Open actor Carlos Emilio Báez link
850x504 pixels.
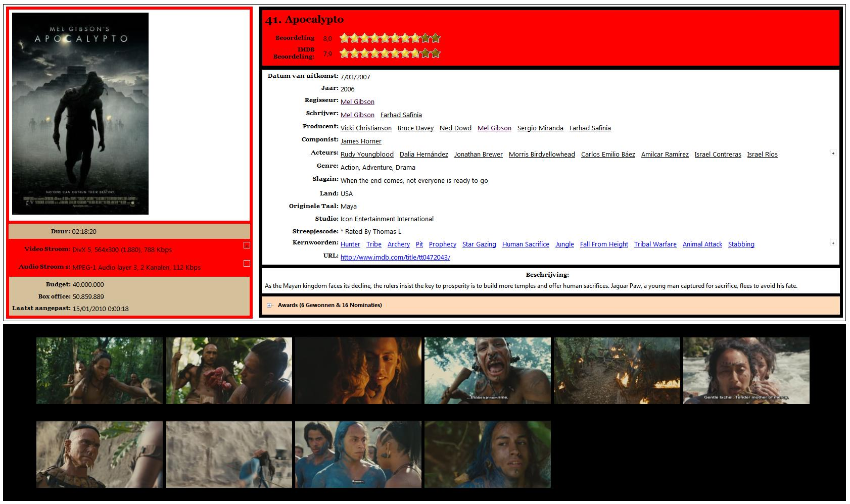[608, 154]
